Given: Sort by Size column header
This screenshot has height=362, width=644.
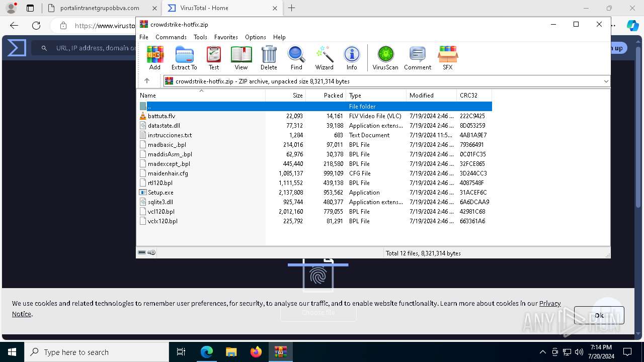Looking at the screenshot, I should (285, 96).
